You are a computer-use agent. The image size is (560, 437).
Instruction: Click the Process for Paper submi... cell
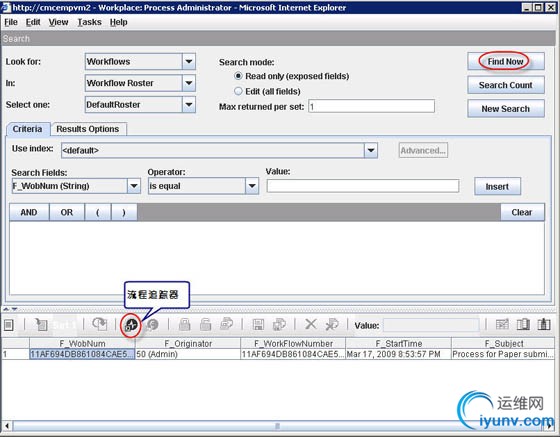point(503,354)
